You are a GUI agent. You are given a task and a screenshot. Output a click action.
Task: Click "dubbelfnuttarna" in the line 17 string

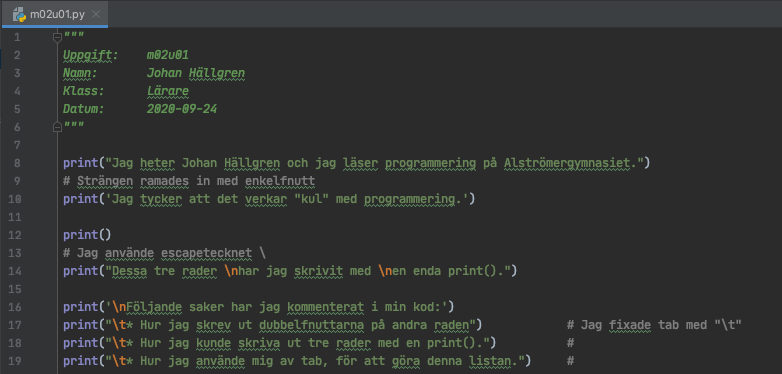click(x=311, y=325)
